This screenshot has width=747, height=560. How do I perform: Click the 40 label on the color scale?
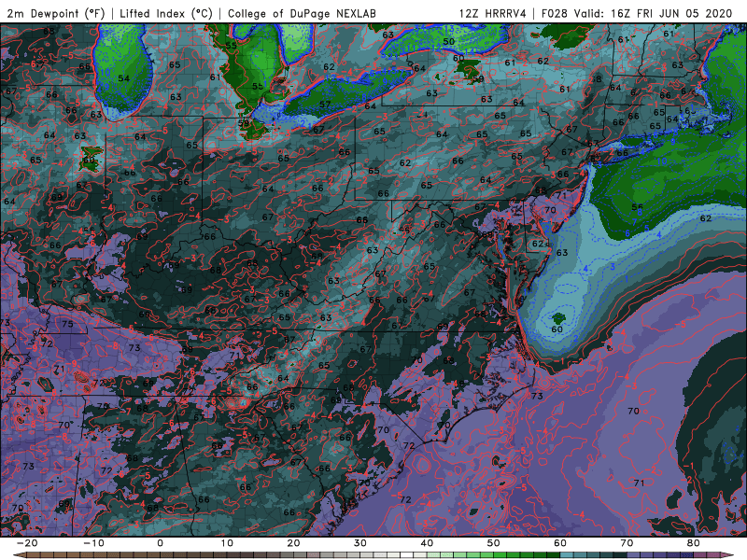coord(427,543)
